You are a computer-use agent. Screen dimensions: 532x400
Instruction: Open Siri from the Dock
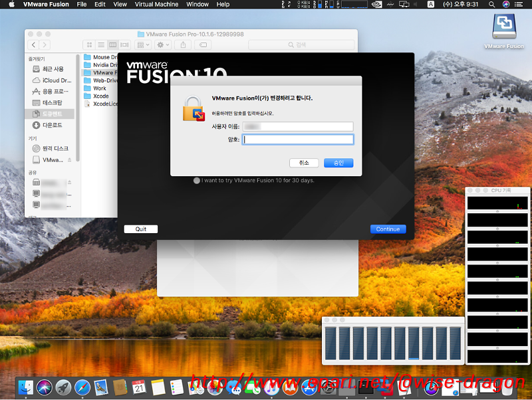(45, 387)
